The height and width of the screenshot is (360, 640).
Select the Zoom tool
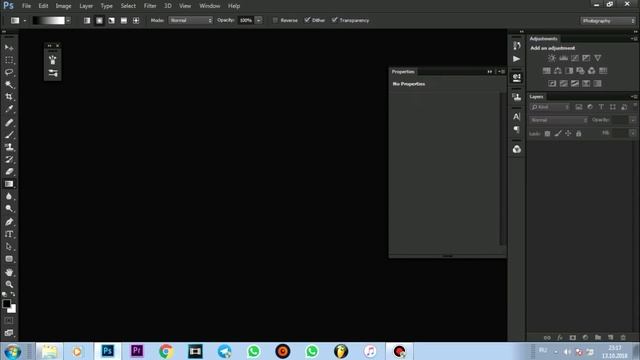9,284
